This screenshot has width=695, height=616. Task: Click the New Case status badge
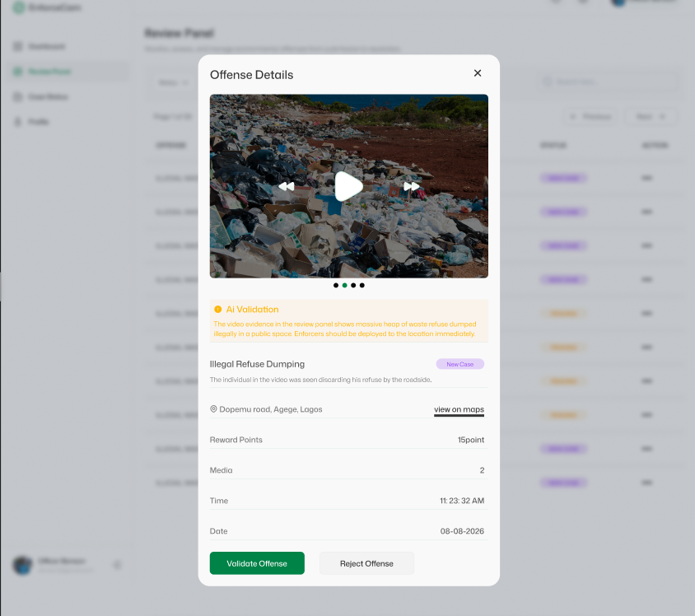point(460,364)
